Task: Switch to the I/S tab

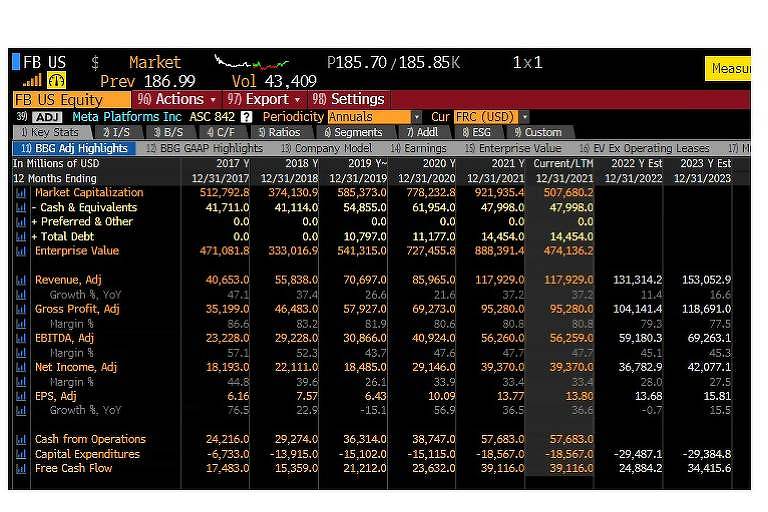Action: (117, 132)
